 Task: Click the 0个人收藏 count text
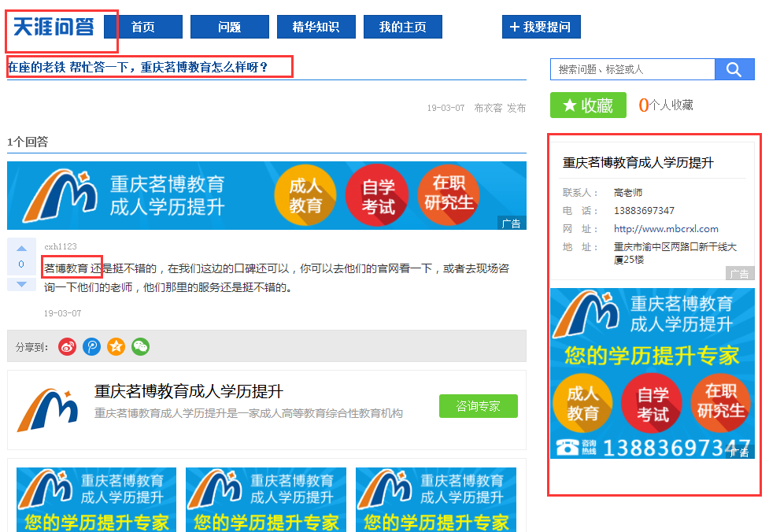pos(666,105)
